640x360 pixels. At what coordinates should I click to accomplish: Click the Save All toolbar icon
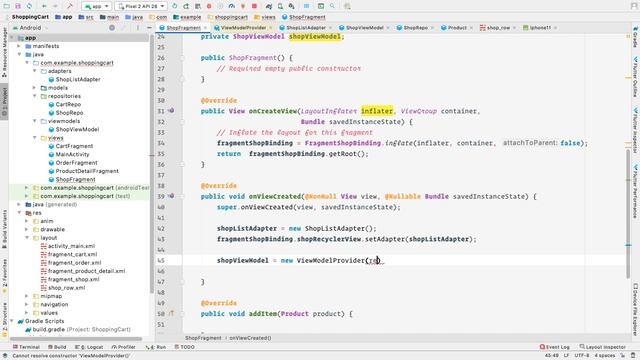18,6
